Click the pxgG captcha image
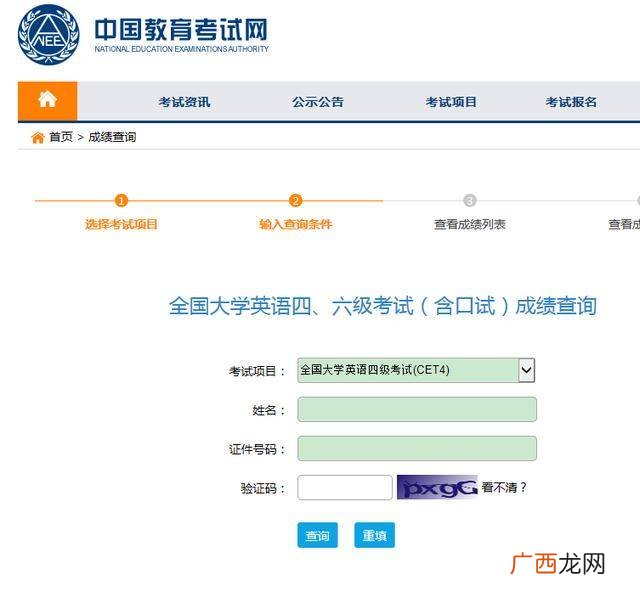The height and width of the screenshot is (592, 640). tap(437, 487)
